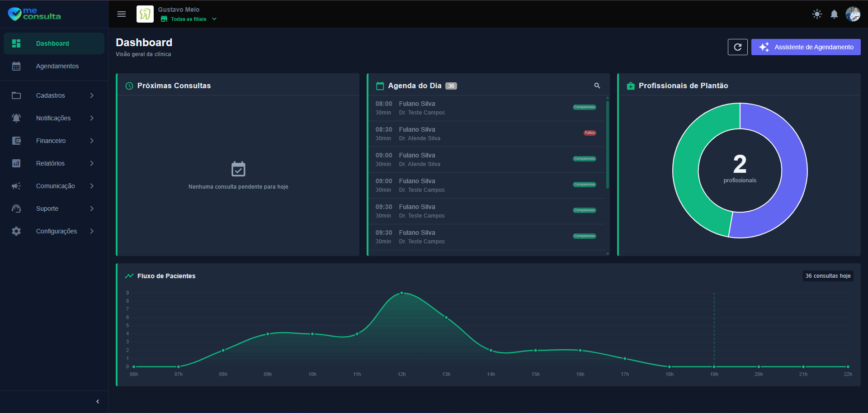Click the Notificações bell icon in sidebar
The image size is (868, 413).
pyautogui.click(x=16, y=118)
